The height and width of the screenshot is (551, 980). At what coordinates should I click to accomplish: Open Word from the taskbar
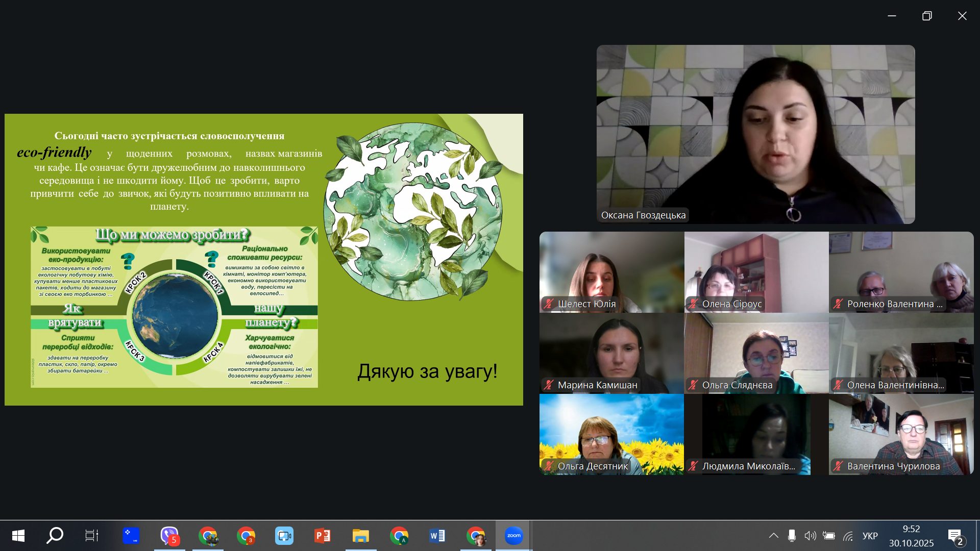(x=437, y=535)
